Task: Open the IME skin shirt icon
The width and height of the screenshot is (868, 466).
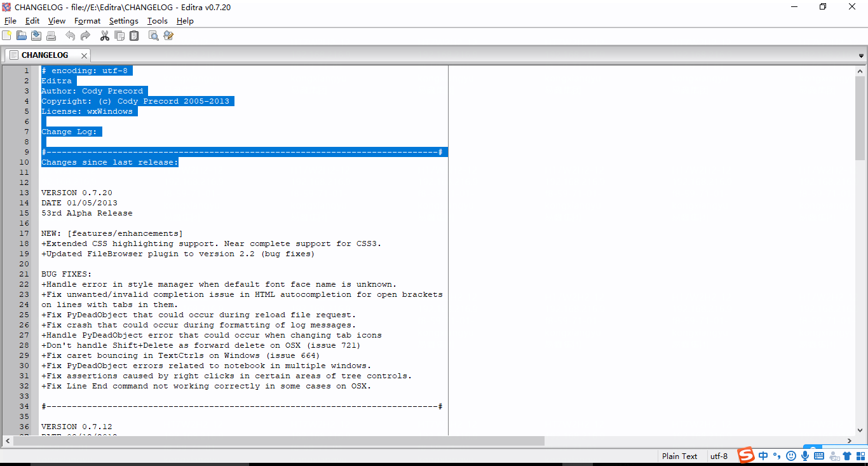Action: coord(847,456)
